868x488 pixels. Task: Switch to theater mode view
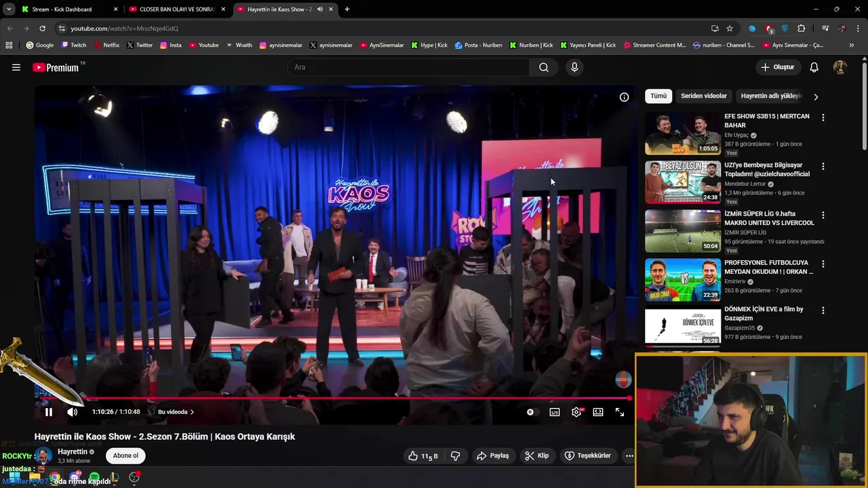[x=598, y=412]
